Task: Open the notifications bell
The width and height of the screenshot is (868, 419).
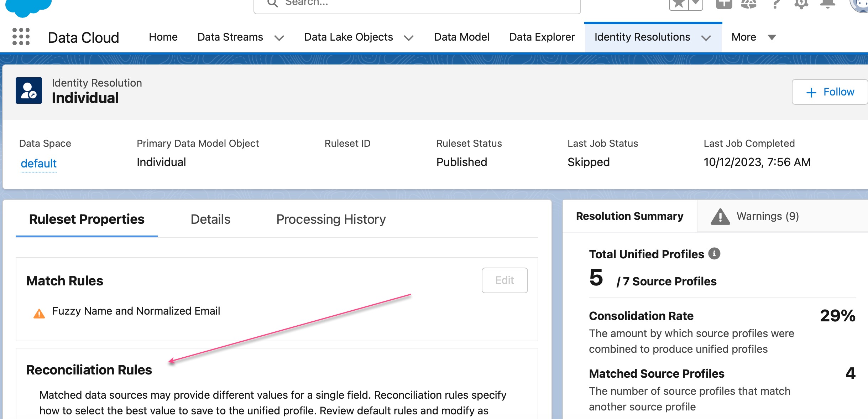Action: [827, 4]
